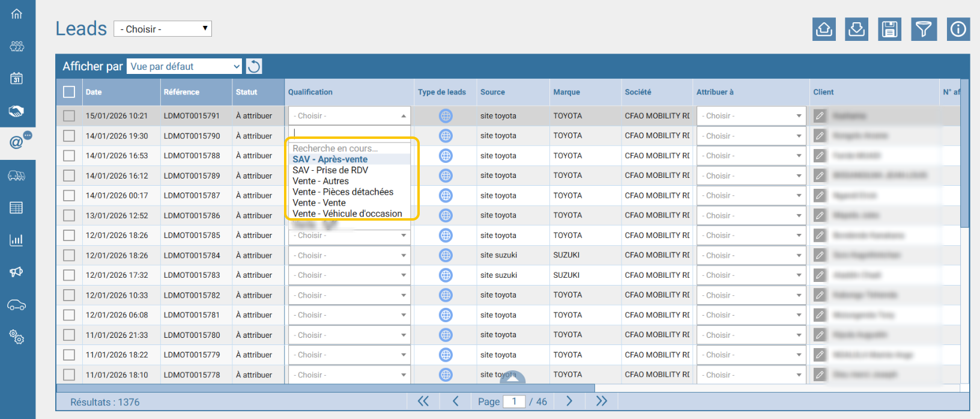Open the table list icon in sidebar

coord(17,208)
